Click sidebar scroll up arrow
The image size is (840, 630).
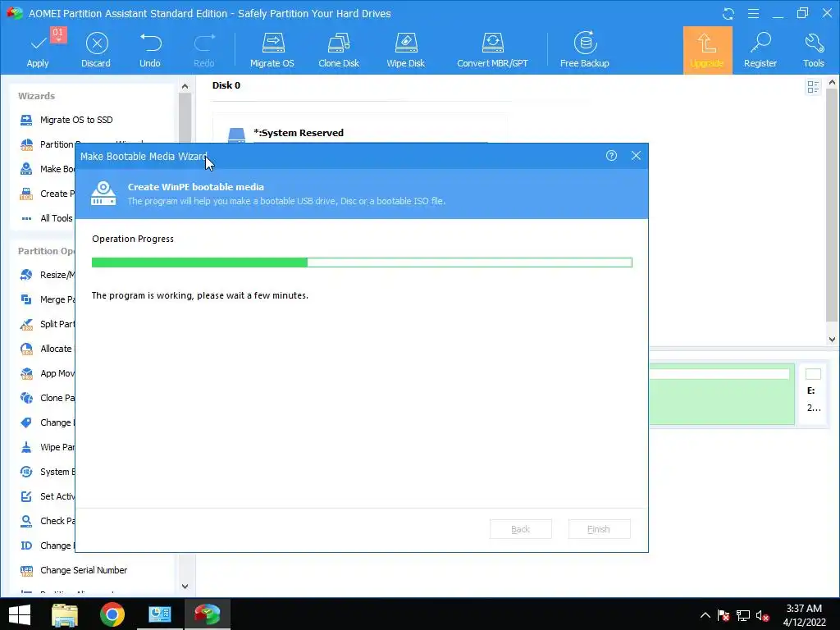click(x=185, y=86)
